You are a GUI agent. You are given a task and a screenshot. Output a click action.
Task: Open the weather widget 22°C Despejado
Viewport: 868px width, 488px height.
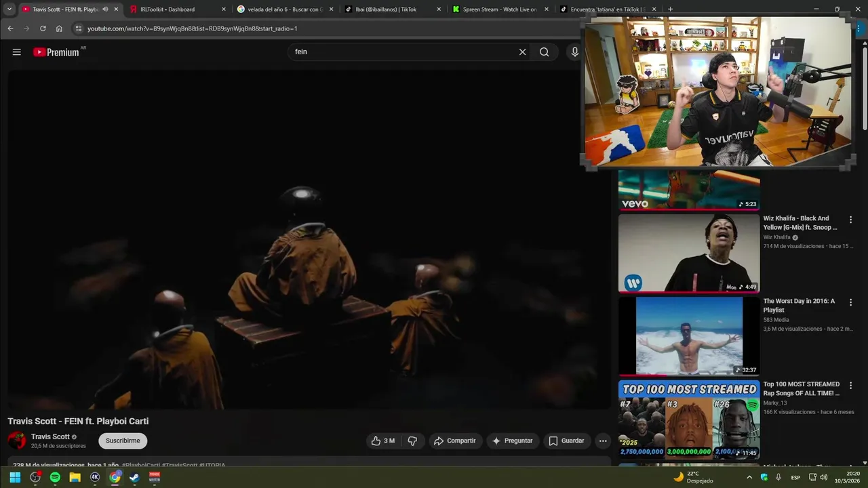pos(693,477)
